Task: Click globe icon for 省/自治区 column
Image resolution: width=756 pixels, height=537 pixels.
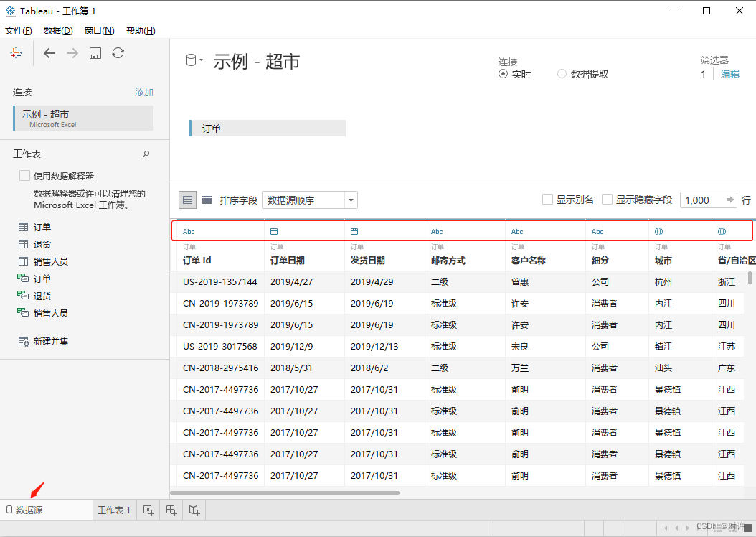Action: (722, 232)
